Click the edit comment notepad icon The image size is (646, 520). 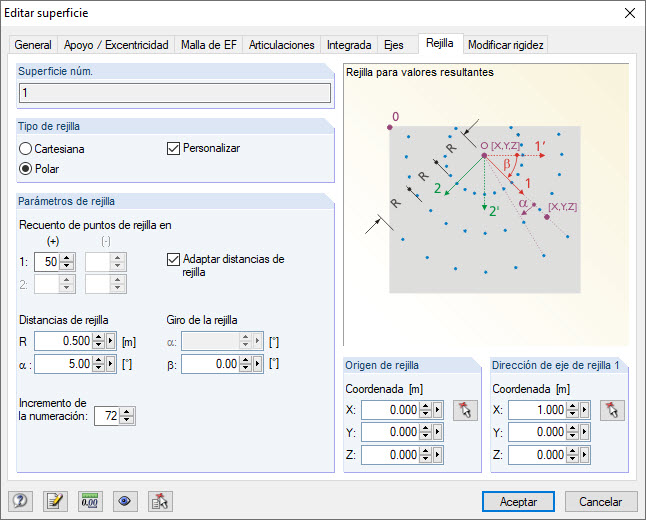pos(55,501)
